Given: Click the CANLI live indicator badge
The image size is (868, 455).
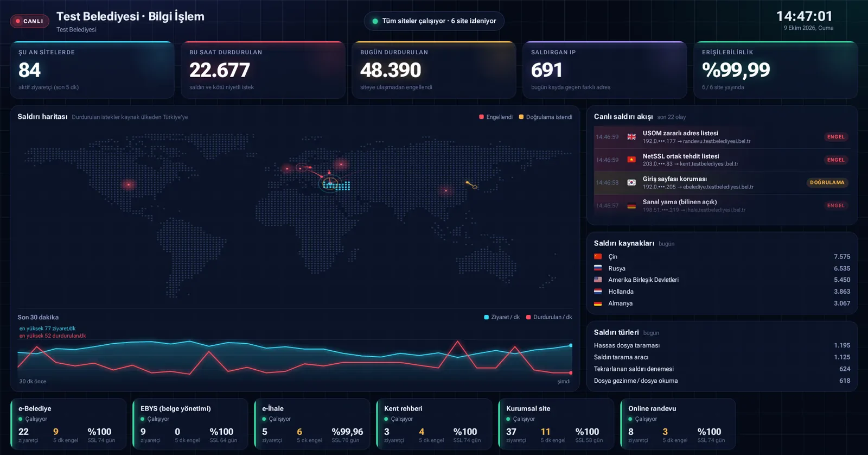Looking at the screenshot, I should tap(29, 21).
